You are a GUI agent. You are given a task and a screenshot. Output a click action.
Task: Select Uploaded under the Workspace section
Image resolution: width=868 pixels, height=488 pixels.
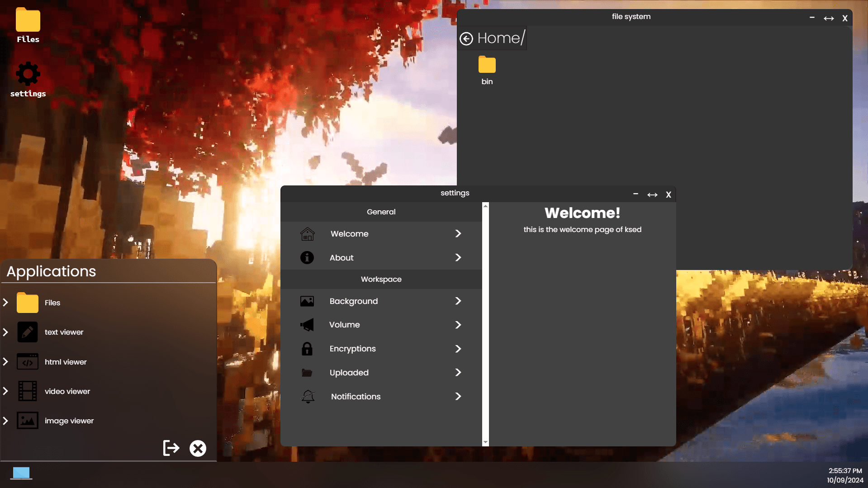click(x=349, y=373)
